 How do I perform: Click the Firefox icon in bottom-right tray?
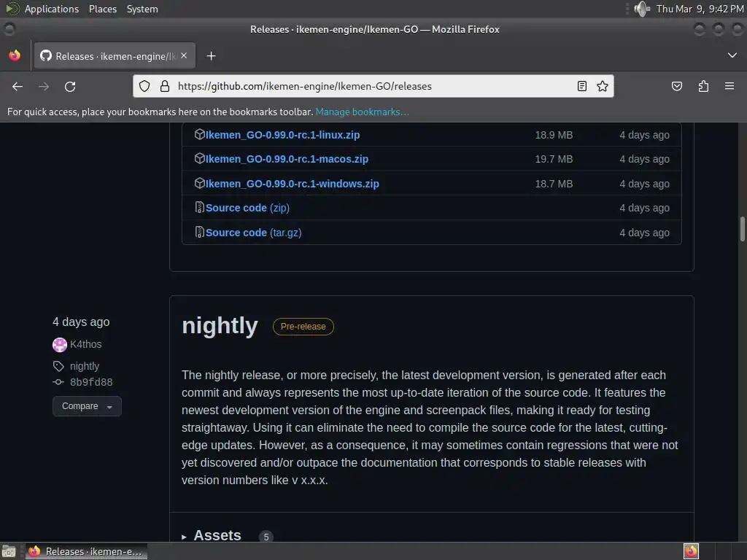(691, 551)
